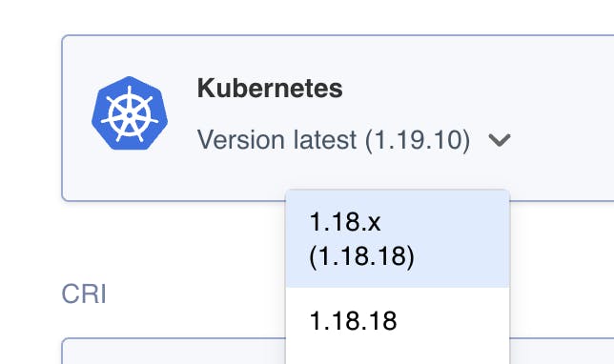This screenshot has height=364, width=614.
Task: Pick the 1.18.x text line in the dropdown
Action: click(345, 222)
